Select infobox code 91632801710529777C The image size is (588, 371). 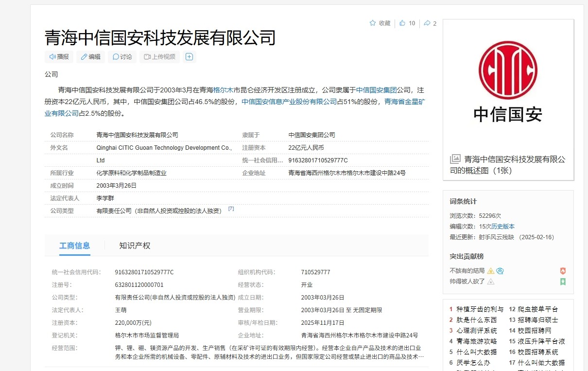[318, 160]
